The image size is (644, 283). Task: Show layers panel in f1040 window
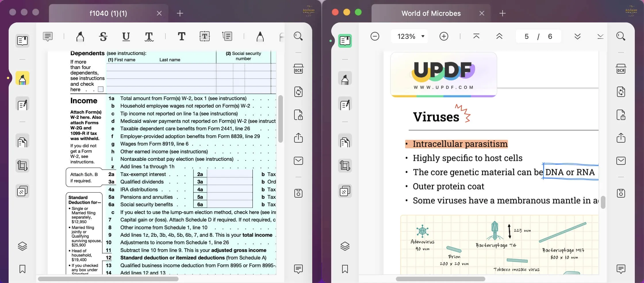pos(22,246)
